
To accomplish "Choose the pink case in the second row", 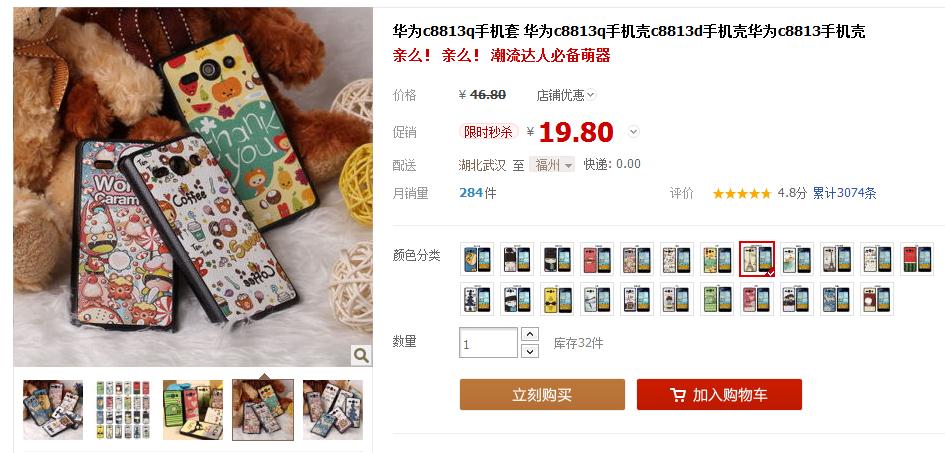I will click(x=756, y=299).
